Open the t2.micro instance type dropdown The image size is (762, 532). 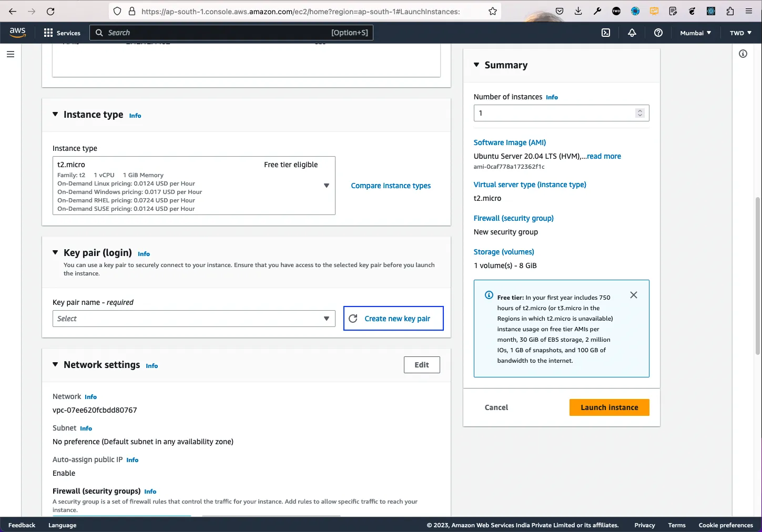pyautogui.click(x=194, y=186)
